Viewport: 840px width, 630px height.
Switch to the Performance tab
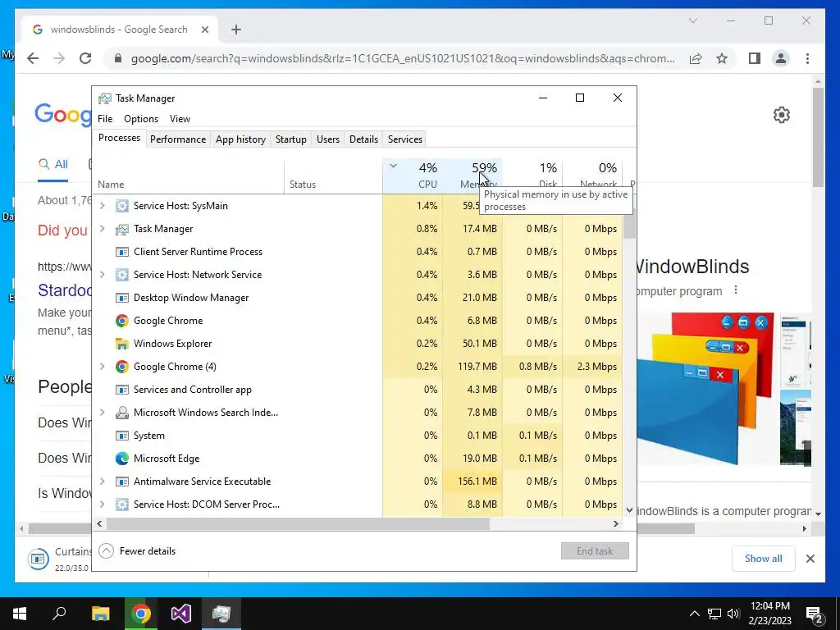coord(178,139)
